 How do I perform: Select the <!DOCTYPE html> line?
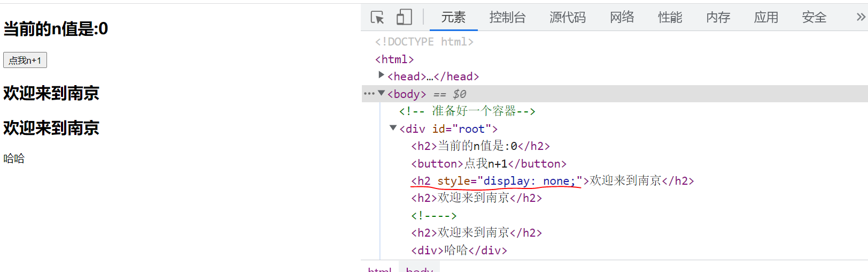coord(424,42)
